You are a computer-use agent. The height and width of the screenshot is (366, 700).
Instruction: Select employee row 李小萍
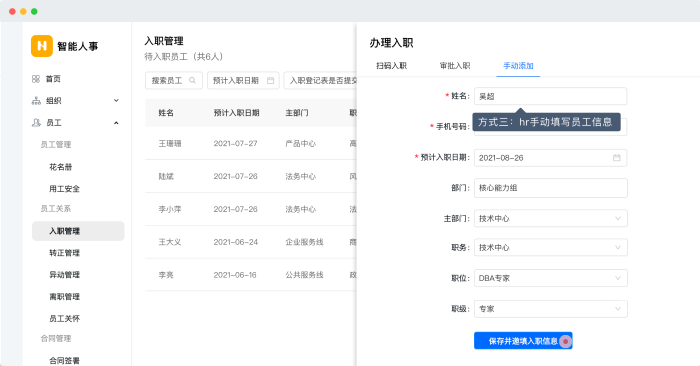(x=251, y=209)
